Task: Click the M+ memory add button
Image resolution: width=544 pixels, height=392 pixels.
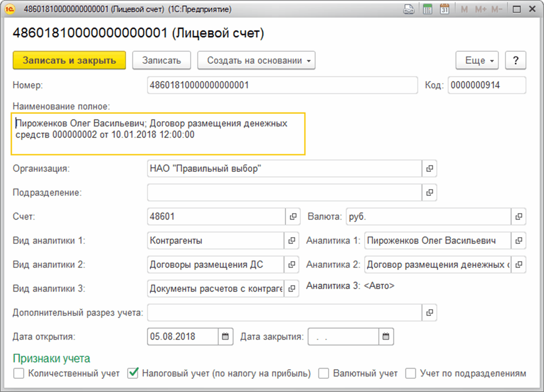Action: coord(481,9)
